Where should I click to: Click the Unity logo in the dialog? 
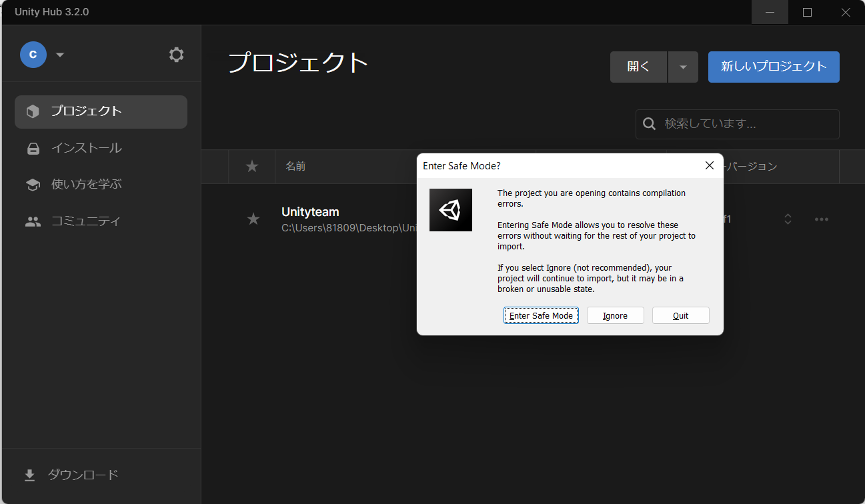click(x=451, y=210)
